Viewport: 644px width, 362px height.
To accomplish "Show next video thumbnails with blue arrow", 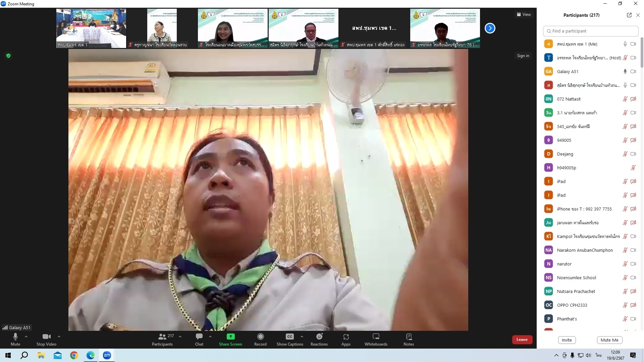I will (490, 28).
